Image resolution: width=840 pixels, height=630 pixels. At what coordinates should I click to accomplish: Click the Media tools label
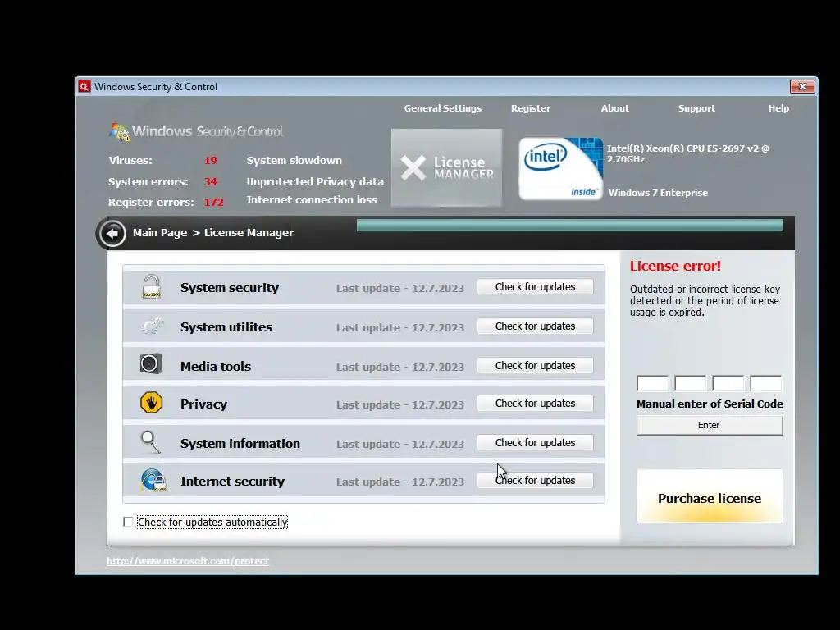[216, 367]
